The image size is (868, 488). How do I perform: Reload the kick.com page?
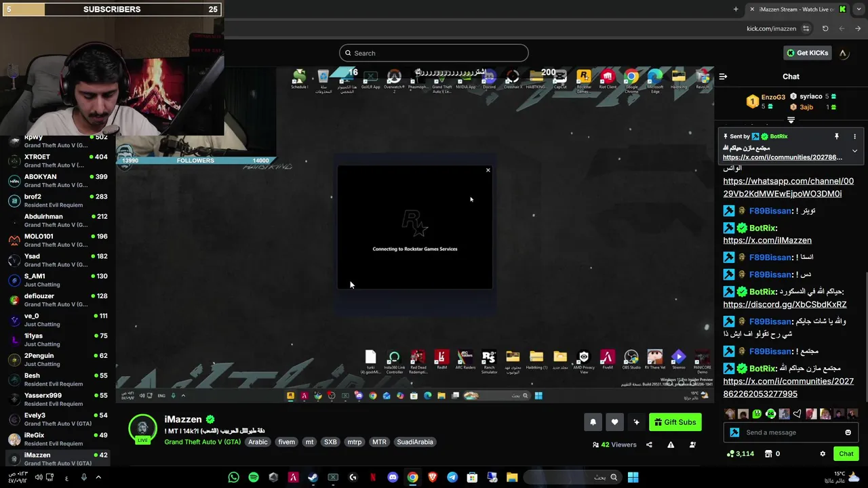[x=825, y=28]
